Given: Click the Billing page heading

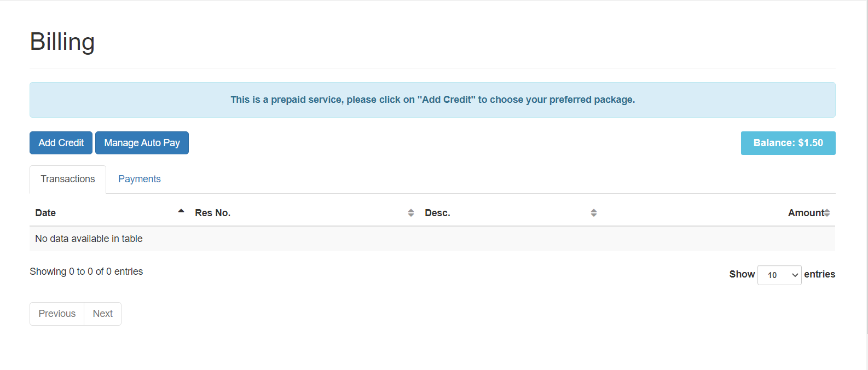Looking at the screenshot, I should click(62, 42).
